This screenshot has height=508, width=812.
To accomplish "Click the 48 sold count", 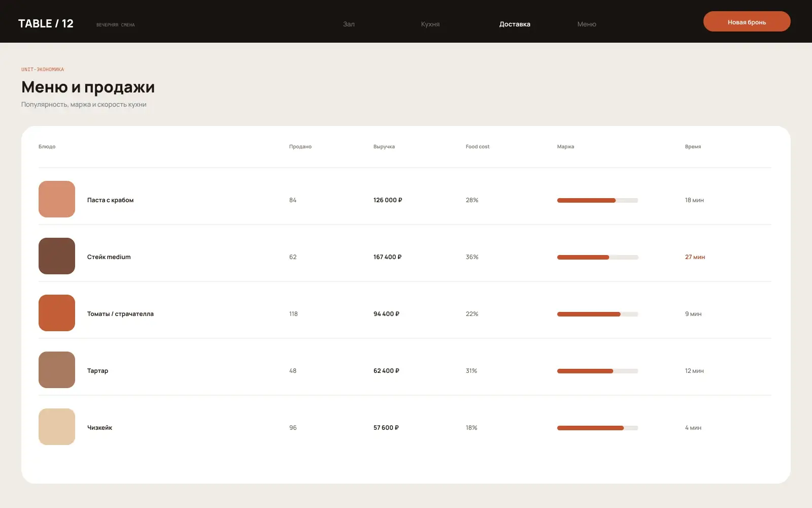I will (x=293, y=371).
